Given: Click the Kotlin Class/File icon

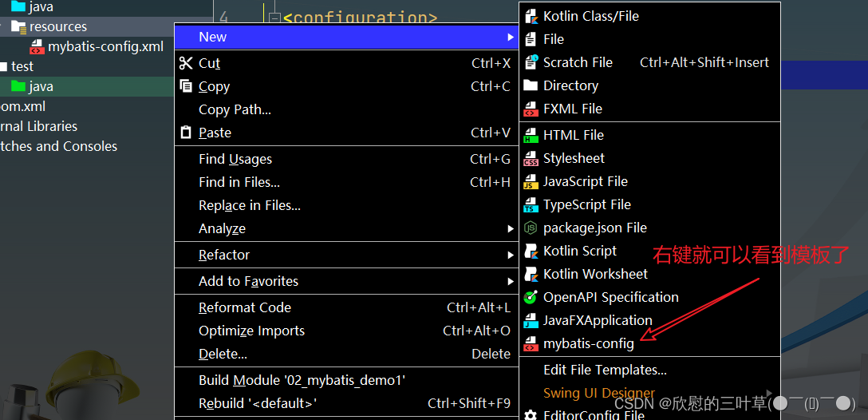Looking at the screenshot, I should [x=531, y=16].
